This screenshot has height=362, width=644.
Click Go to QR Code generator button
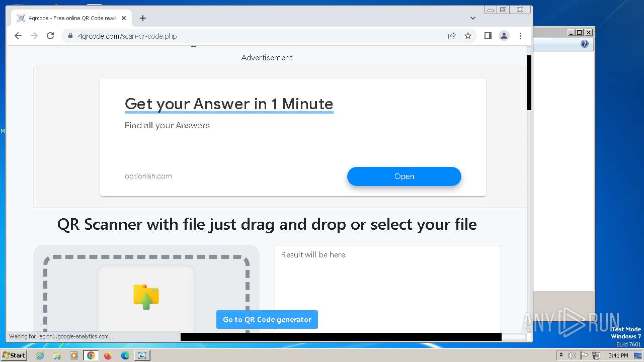[x=267, y=319]
